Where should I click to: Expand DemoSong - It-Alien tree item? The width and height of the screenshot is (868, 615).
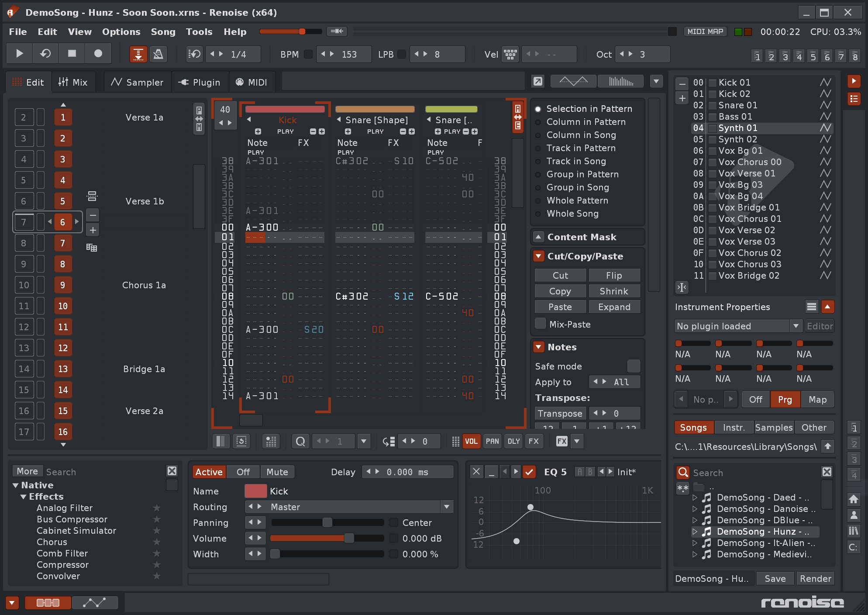click(x=695, y=543)
